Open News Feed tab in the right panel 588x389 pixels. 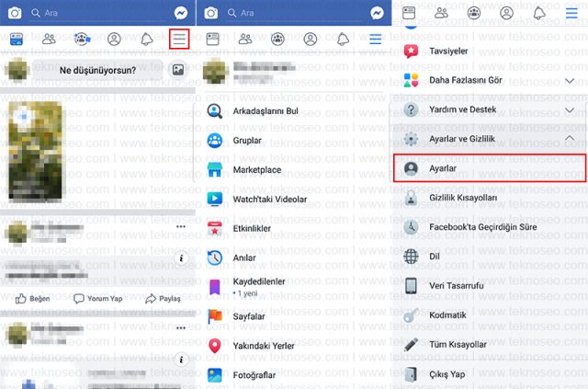(409, 13)
